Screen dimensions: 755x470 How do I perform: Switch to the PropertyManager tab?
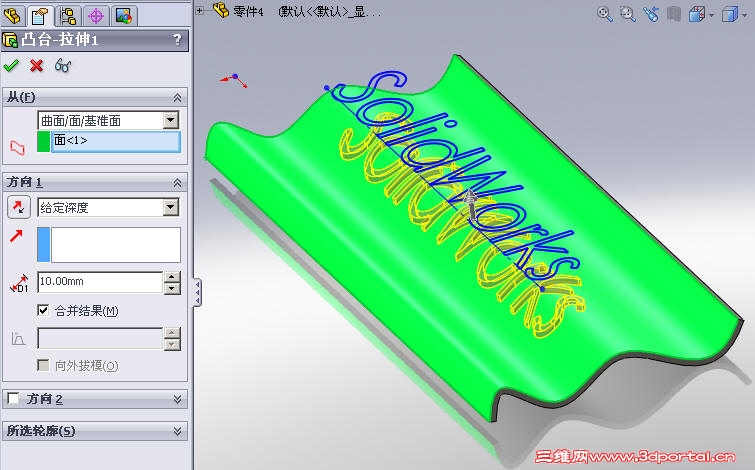point(39,16)
